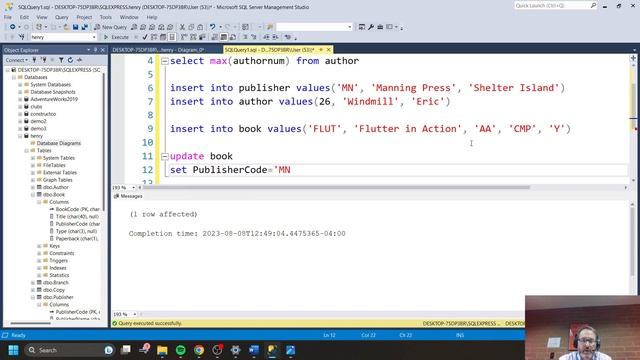
Task: Open File Explorer from the taskbar
Action: pos(162,350)
